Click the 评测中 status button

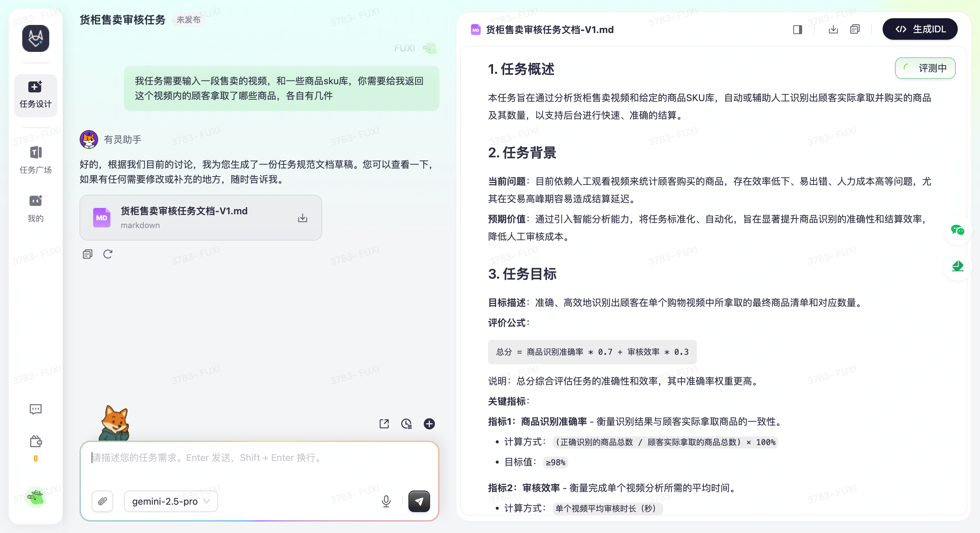coord(925,68)
